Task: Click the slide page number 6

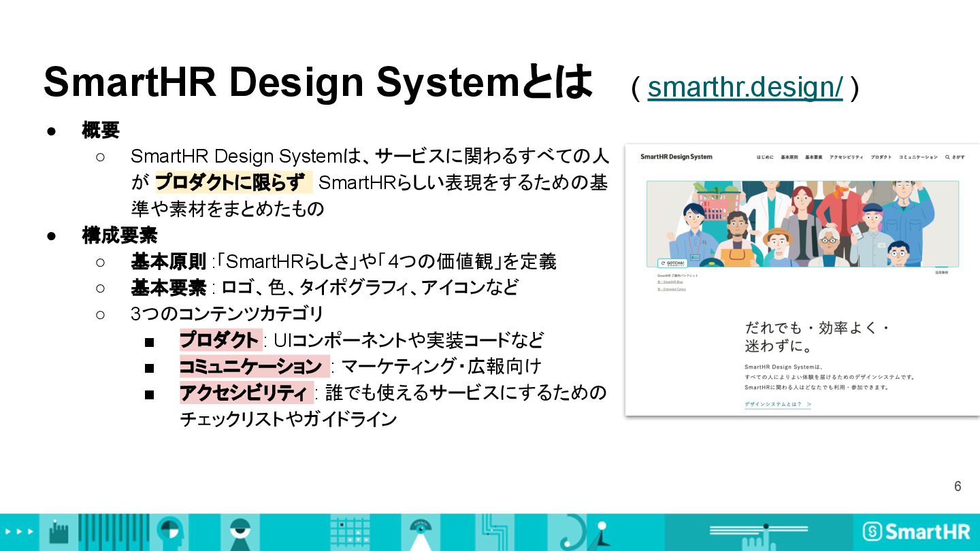Action: click(x=958, y=486)
